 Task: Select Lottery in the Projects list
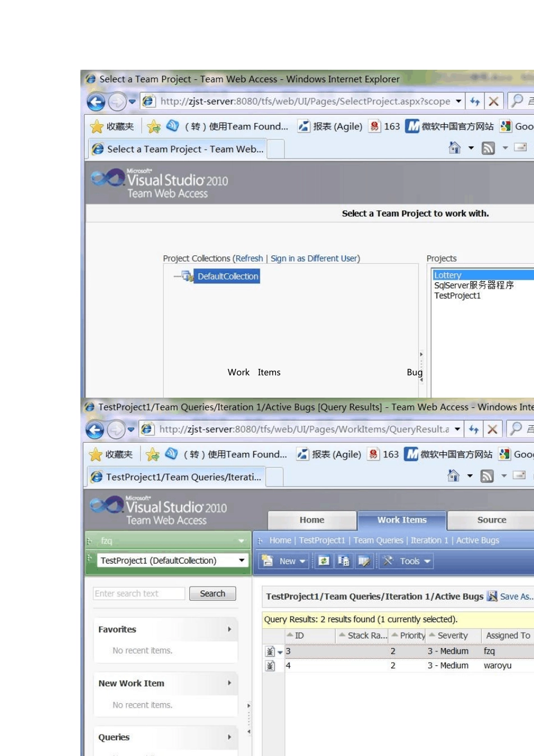[483, 275]
